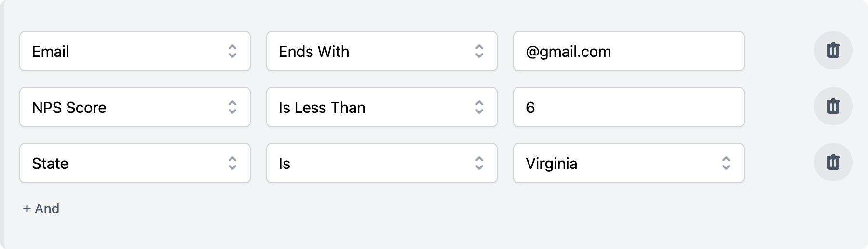868x249 pixels.
Task: Delete the Email filter row with trash icon
Action: pos(833,51)
